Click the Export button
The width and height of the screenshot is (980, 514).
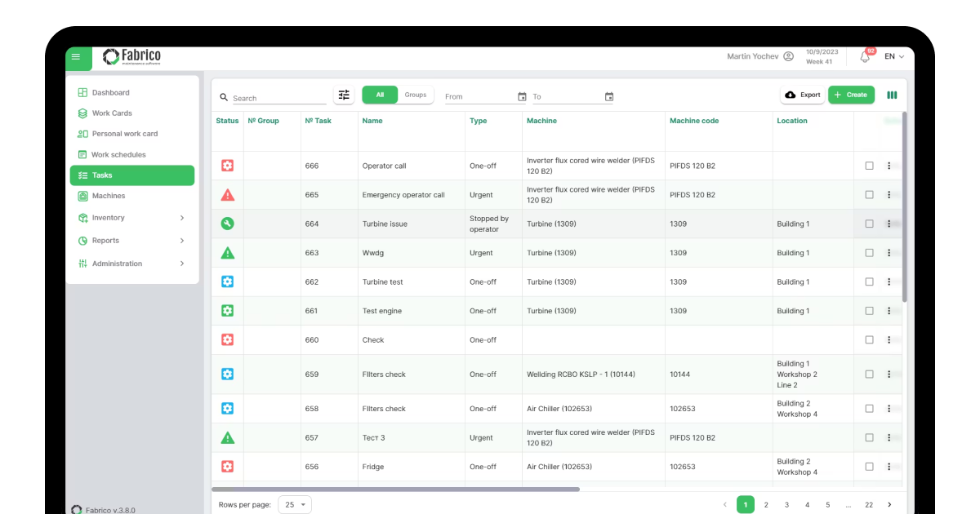tap(803, 95)
